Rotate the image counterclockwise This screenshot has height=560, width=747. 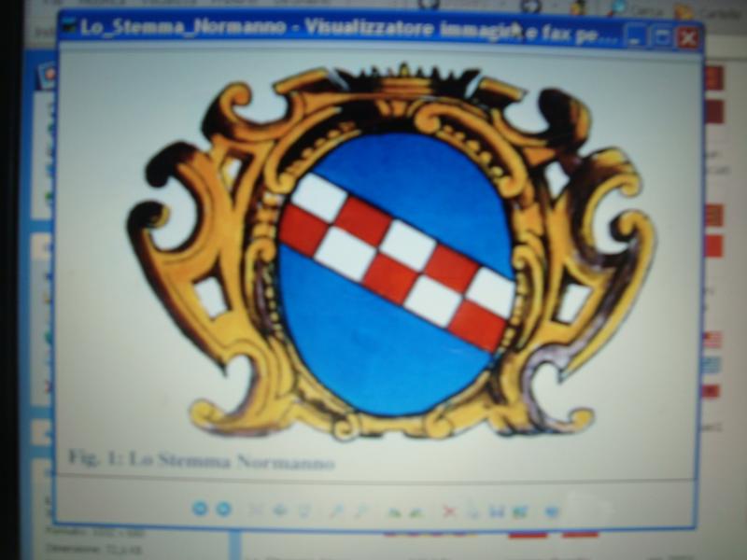(x=416, y=511)
